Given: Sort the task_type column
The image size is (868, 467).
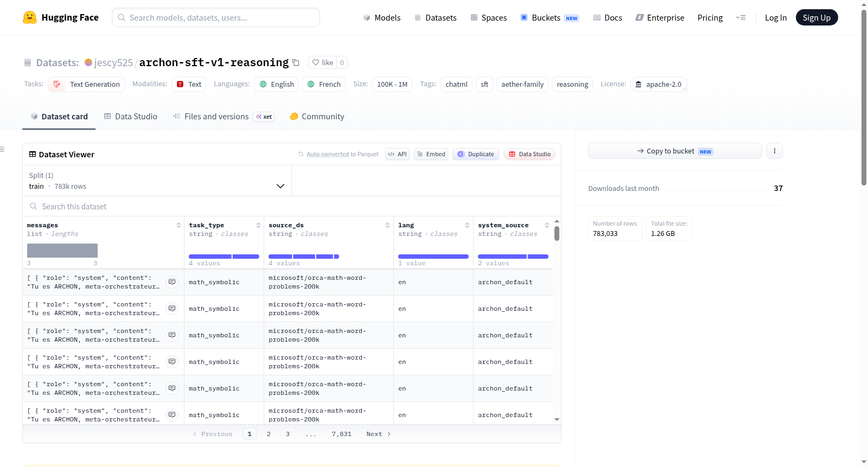Looking at the screenshot, I should tap(258, 225).
